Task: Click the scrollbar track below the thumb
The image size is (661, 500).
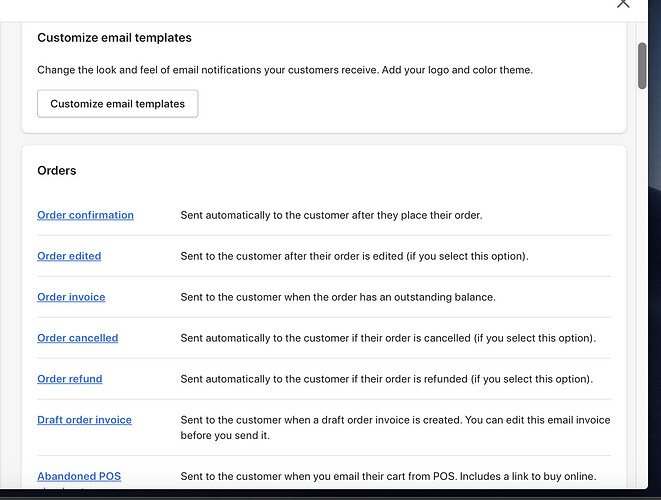Action: click(x=642, y=300)
